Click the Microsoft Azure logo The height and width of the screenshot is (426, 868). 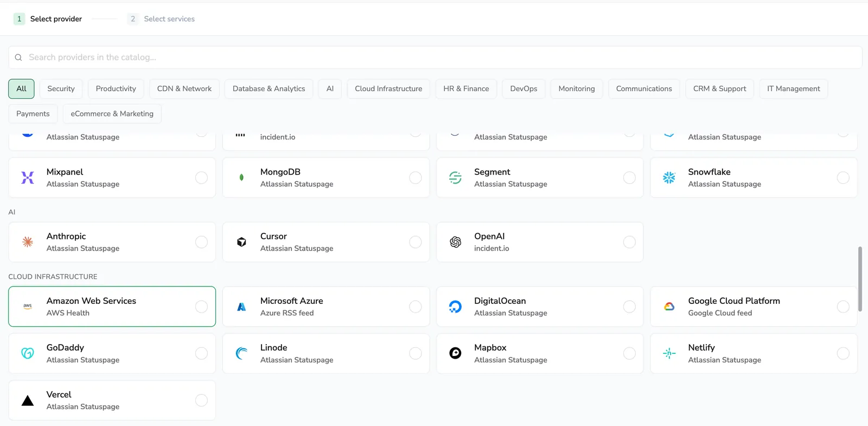[241, 307]
